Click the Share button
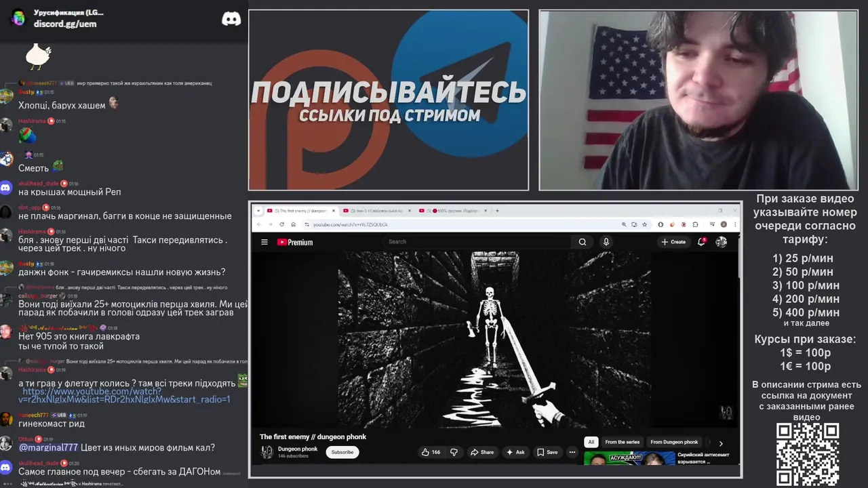 click(x=482, y=452)
